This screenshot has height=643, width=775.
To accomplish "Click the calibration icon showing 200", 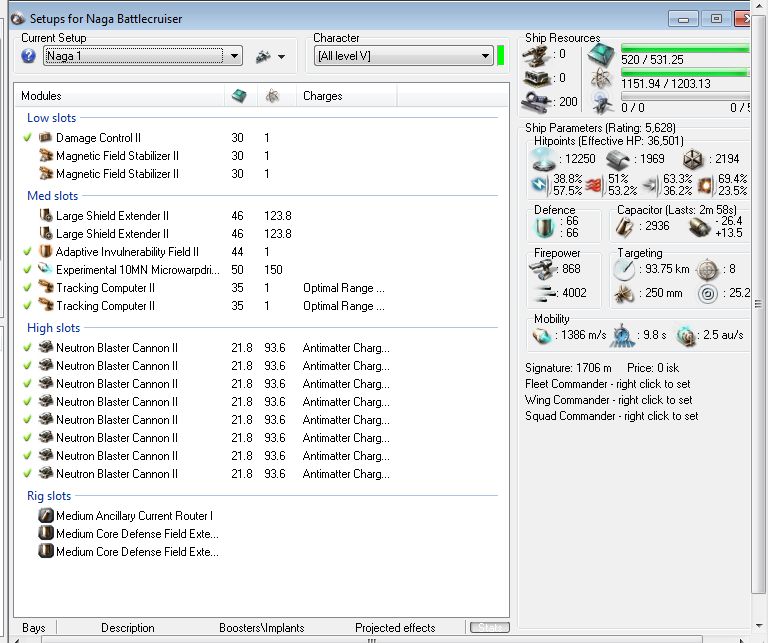I will pyautogui.click(x=536, y=102).
